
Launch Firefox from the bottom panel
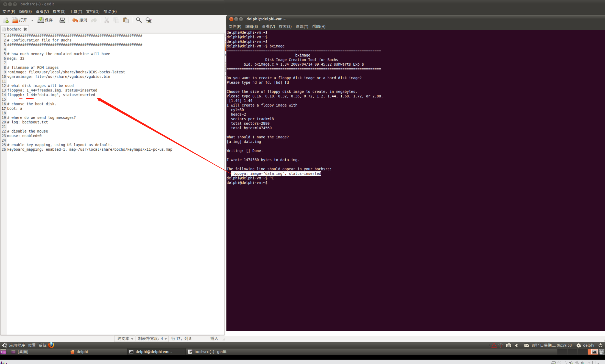51,345
